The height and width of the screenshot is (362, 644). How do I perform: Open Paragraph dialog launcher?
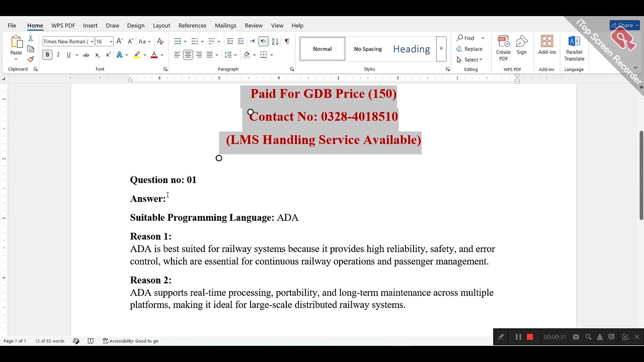coord(292,69)
